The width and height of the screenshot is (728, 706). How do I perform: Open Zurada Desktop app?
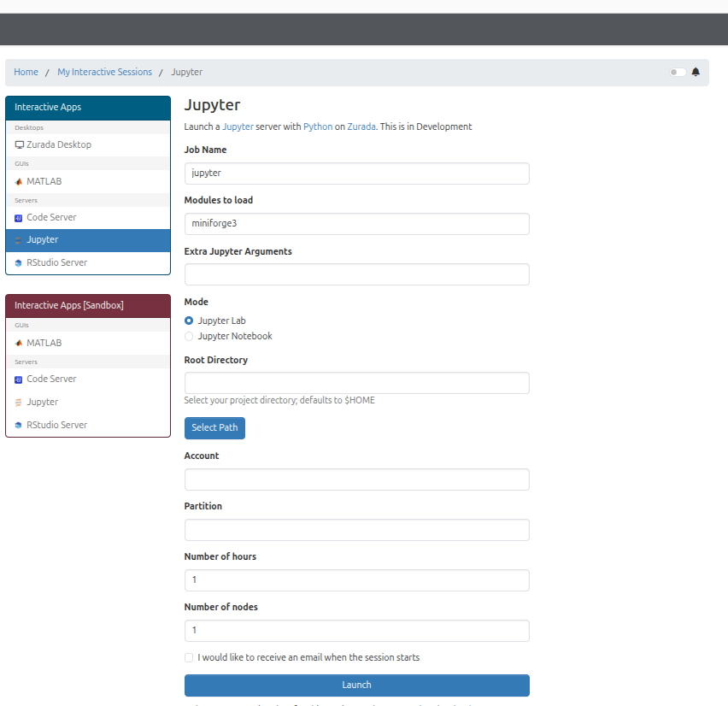coord(88,145)
